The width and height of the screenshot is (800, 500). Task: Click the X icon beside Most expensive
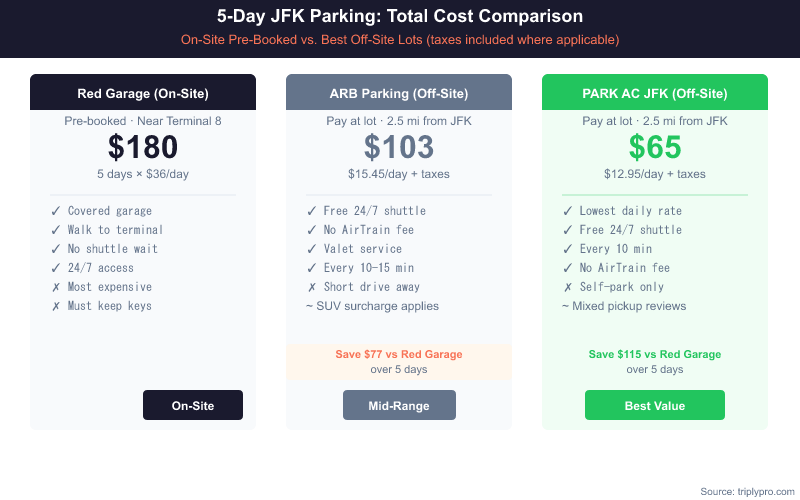(55, 287)
